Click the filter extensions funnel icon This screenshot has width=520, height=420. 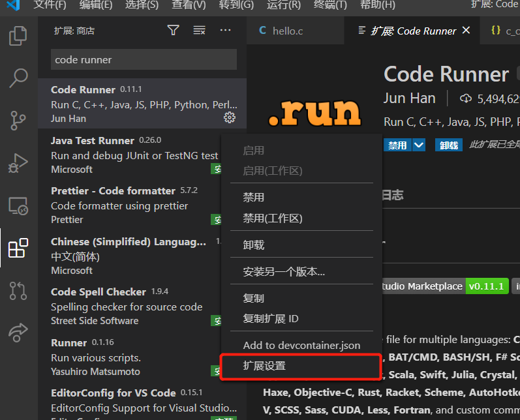(x=173, y=31)
